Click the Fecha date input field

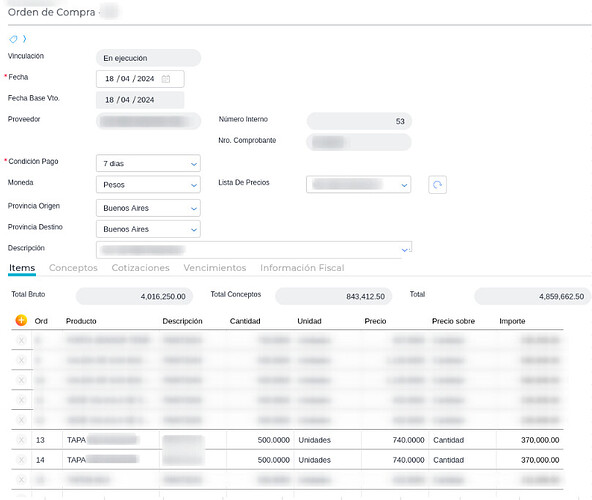(140, 79)
